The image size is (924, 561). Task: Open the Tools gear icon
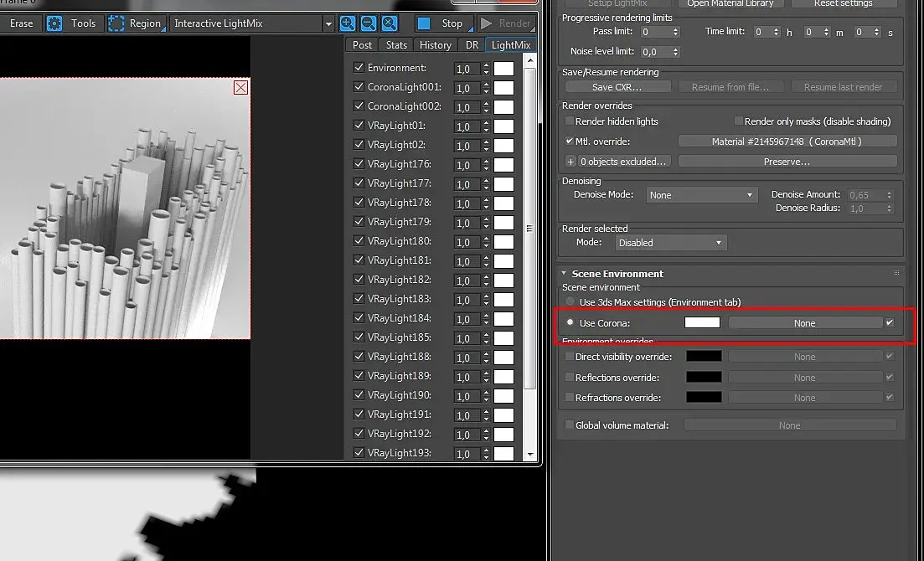(x=54, y=23)
